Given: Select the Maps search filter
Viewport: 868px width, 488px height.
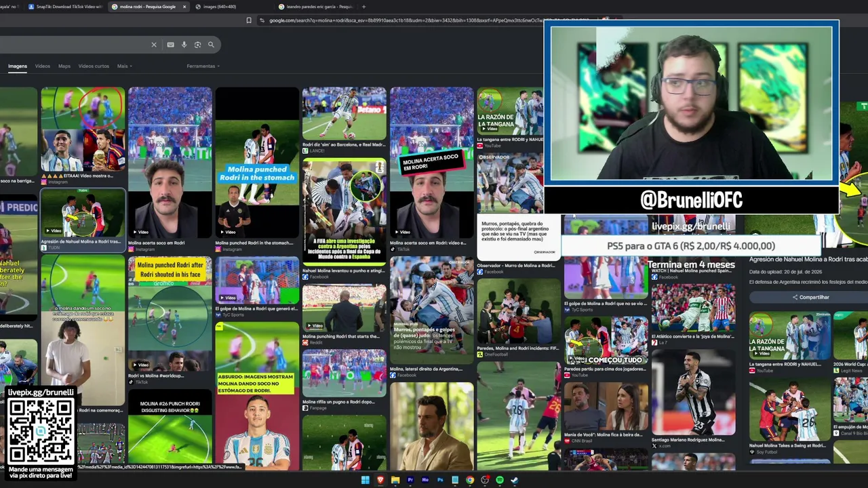Looking at the screenshot, I should 64,66.
